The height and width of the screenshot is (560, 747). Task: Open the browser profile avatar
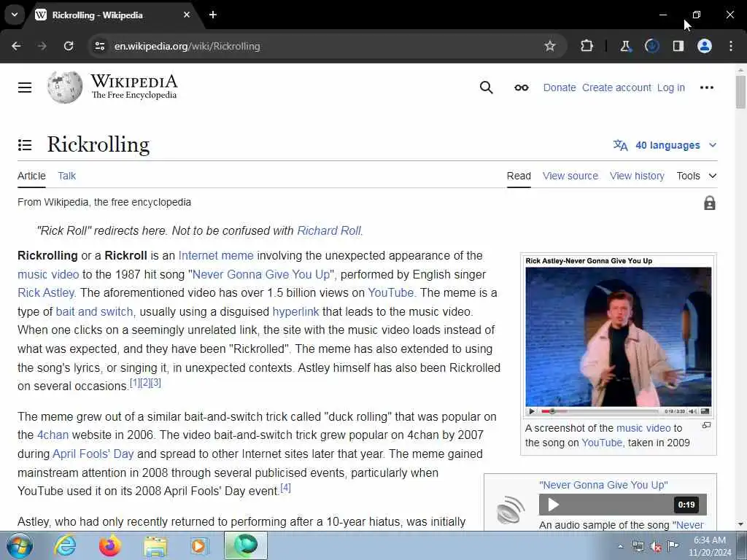click(x=704, y=46)
